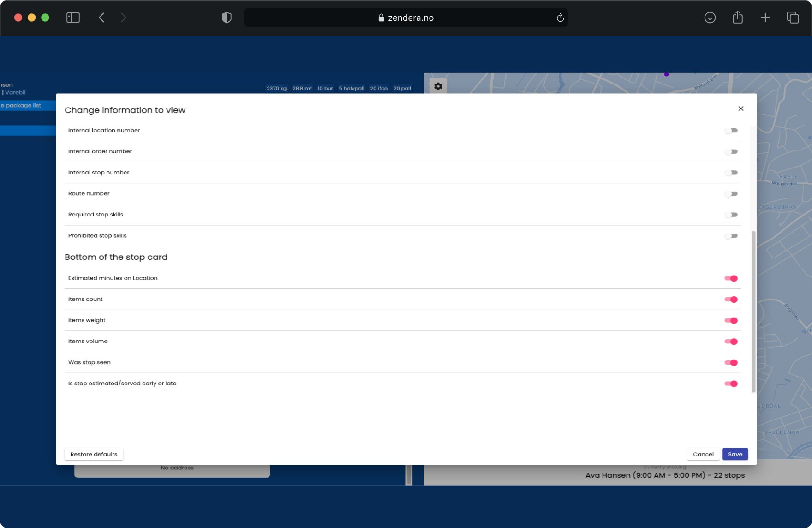
Task: Disable Estimated minutes on Location
Action: point(731,278)
